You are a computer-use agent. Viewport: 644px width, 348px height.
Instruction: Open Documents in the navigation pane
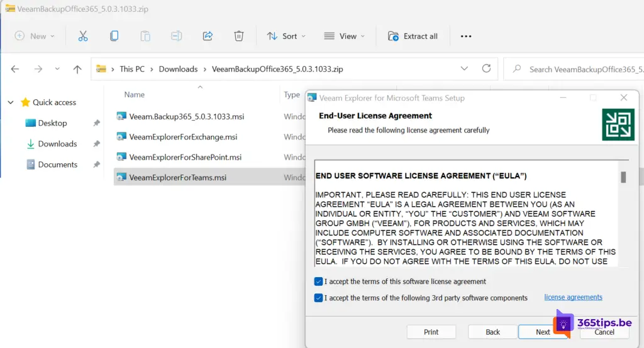point(57,164)
